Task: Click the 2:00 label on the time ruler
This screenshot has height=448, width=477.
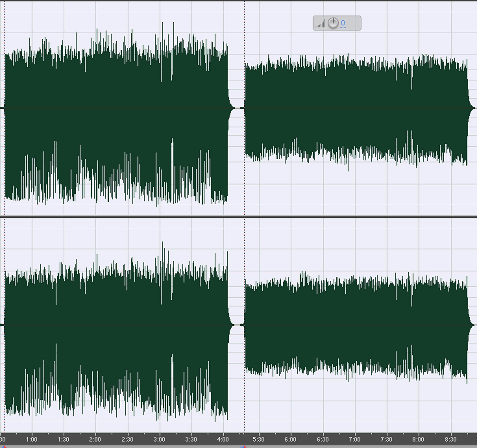Action: click(x=95, y=439)
